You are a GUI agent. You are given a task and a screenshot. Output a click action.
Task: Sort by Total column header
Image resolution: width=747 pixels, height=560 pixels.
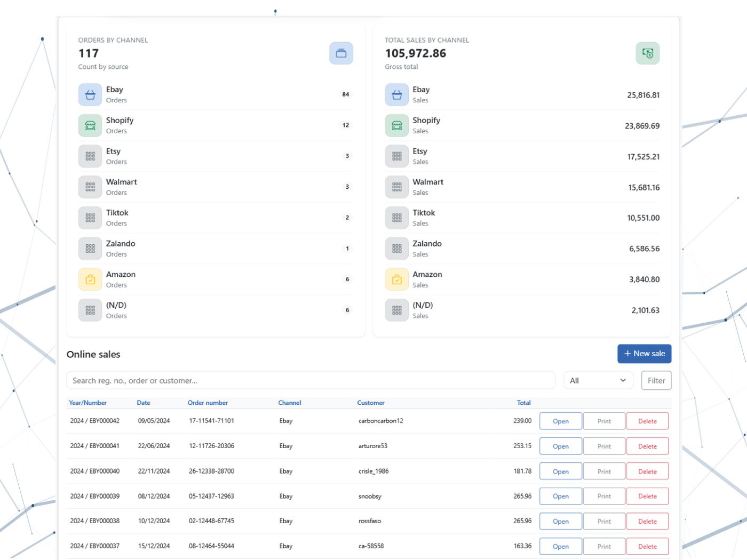tap(524, 403)
